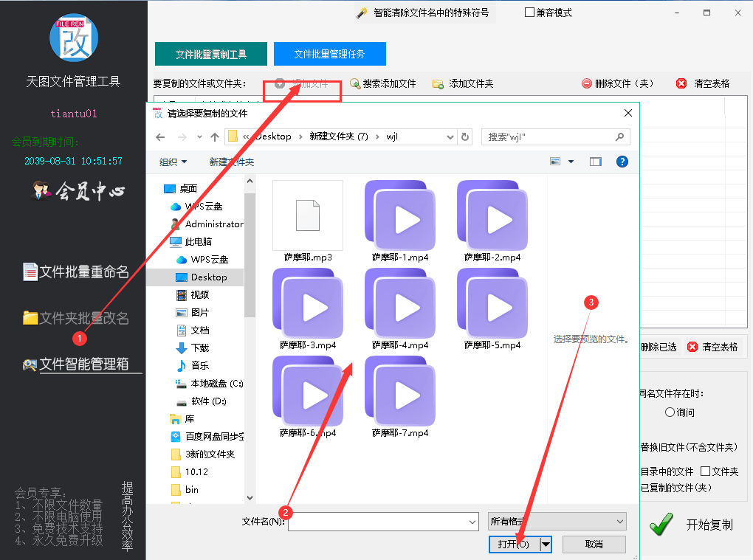Image resolution: width=753 pixels, height=560 pixels.
Task: Select 10.12 folder in tree
Action: coord(190,471)
